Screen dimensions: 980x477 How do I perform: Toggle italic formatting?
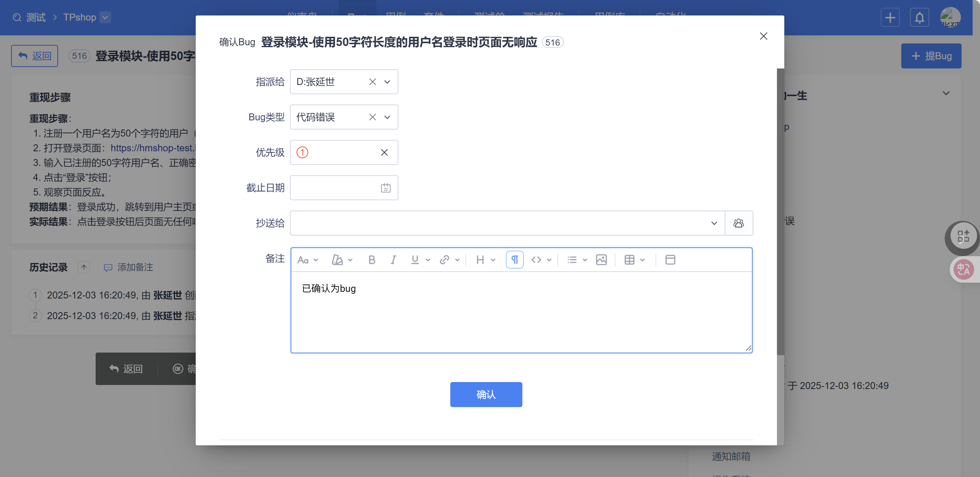[393, 260]
